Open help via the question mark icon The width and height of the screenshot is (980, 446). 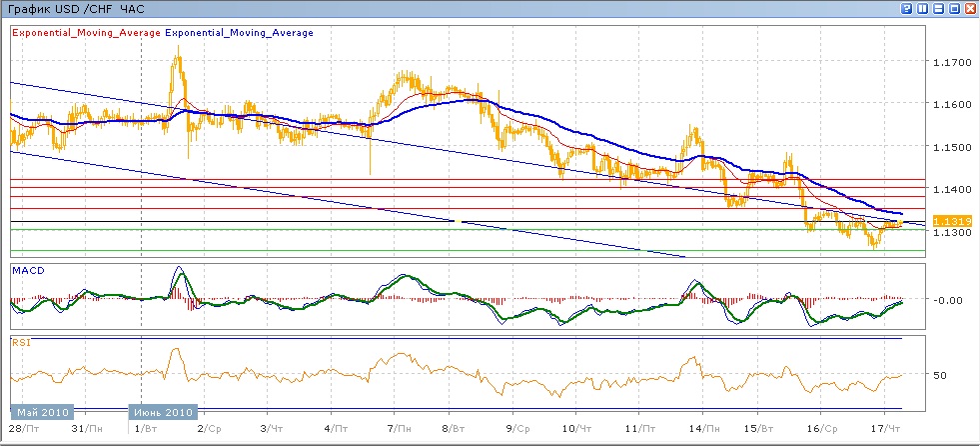pos(907,8)
